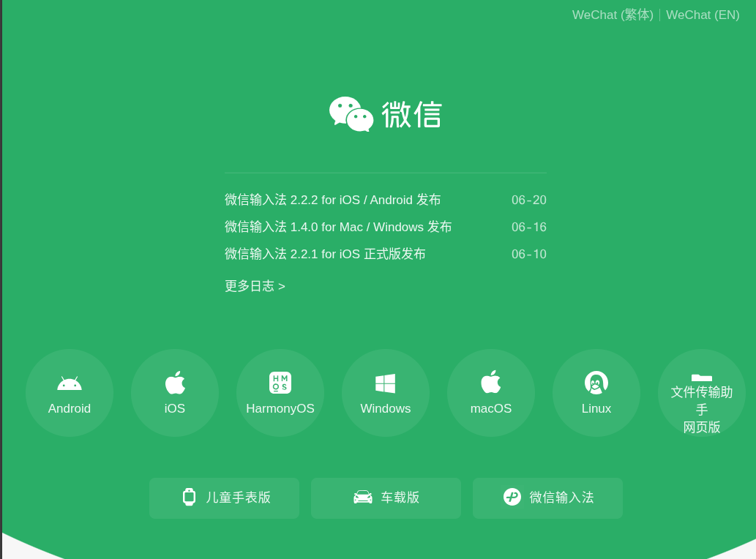Viewport: 756px width, 559px height.
Task: Click the car icon next to 车载版
Action: (363, 497)
